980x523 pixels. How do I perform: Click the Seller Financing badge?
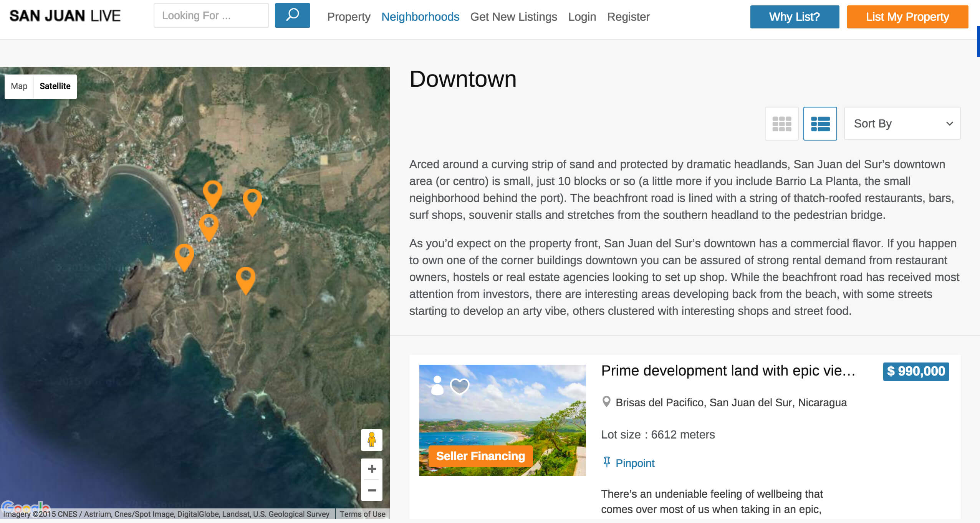tap(480, 456)
